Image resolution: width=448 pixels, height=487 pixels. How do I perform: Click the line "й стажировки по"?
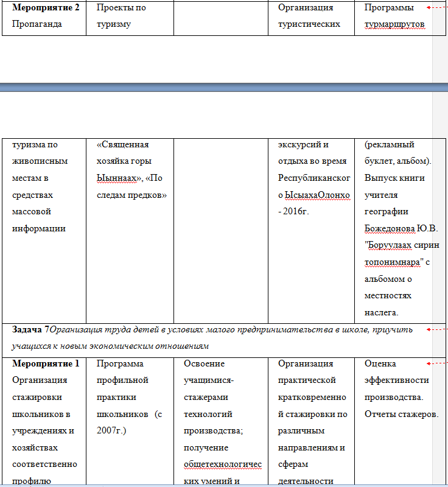(x=312, y=415)
